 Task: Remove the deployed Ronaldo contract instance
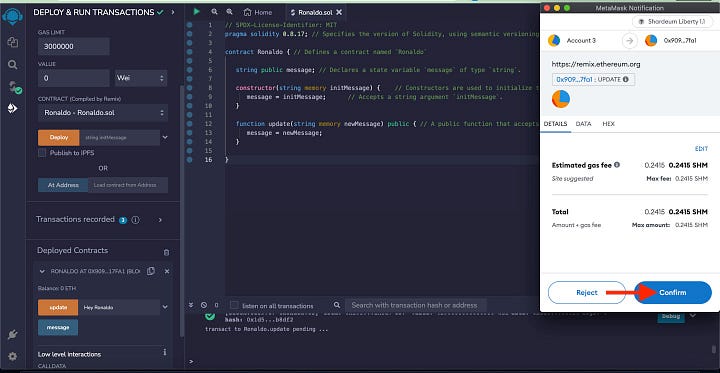[167, 271]
